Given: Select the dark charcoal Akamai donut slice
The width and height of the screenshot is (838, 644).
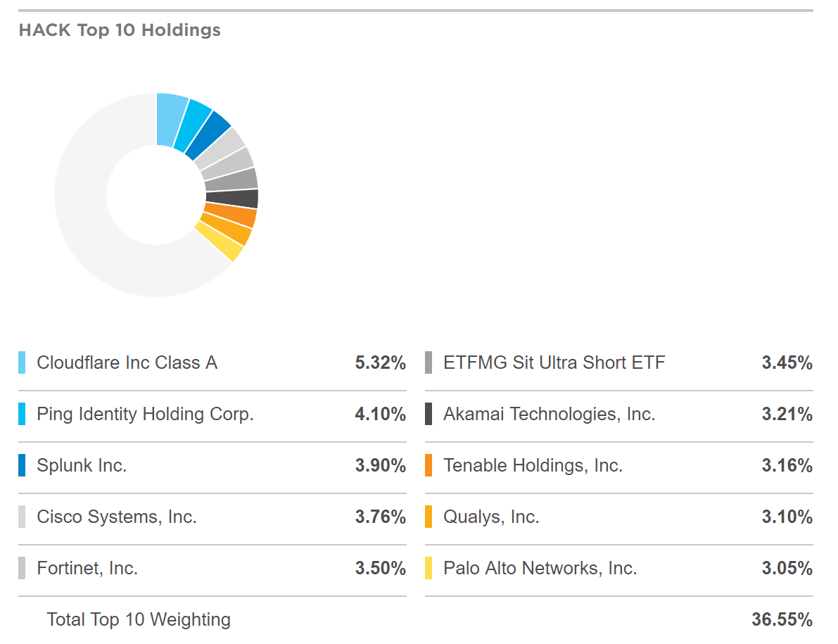Looking at the screenshot, I should [x=232, y=198].
